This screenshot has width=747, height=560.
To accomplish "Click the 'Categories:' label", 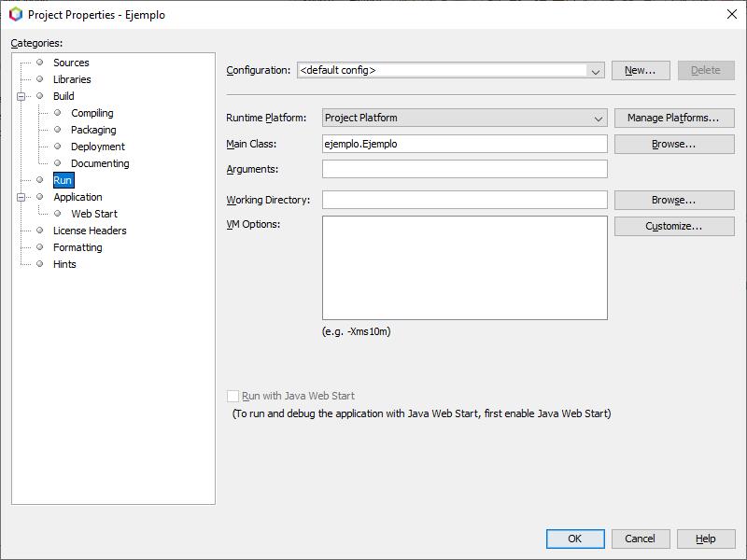I will pyautogui.click(x=36, y=43).
